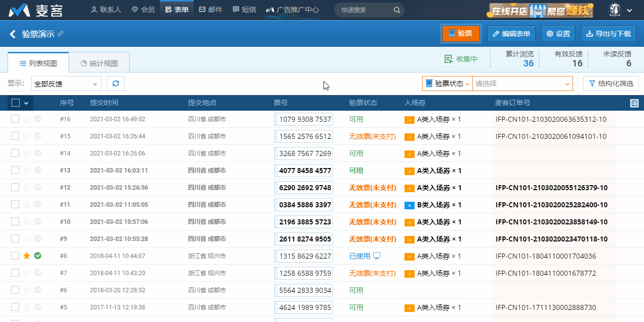Star the row #6 entry
This screenshot has width=644, height=322.
tap(27, 290)
